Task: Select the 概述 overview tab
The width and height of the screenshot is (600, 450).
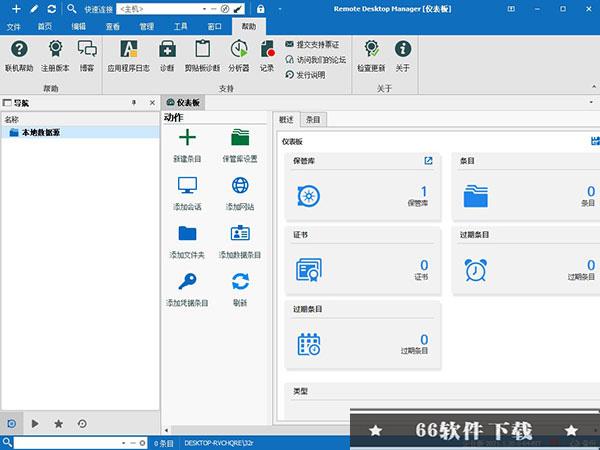Action: click(x=286, y=120)
